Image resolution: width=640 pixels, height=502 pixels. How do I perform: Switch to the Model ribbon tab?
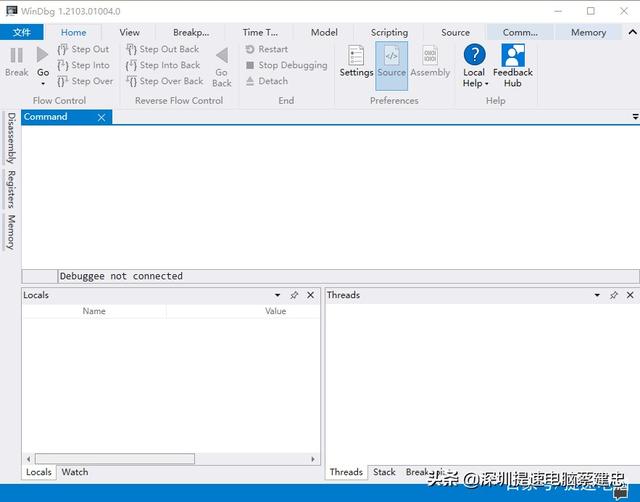(324, 32)
